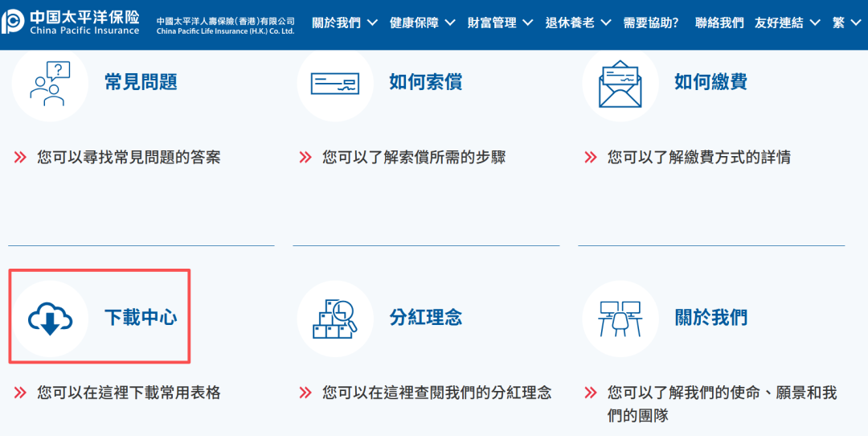Click the desk and monitors 關於我們 icon
Image resolution: width=868 pixels, height=436 pixels.
(x=620, y=319)
